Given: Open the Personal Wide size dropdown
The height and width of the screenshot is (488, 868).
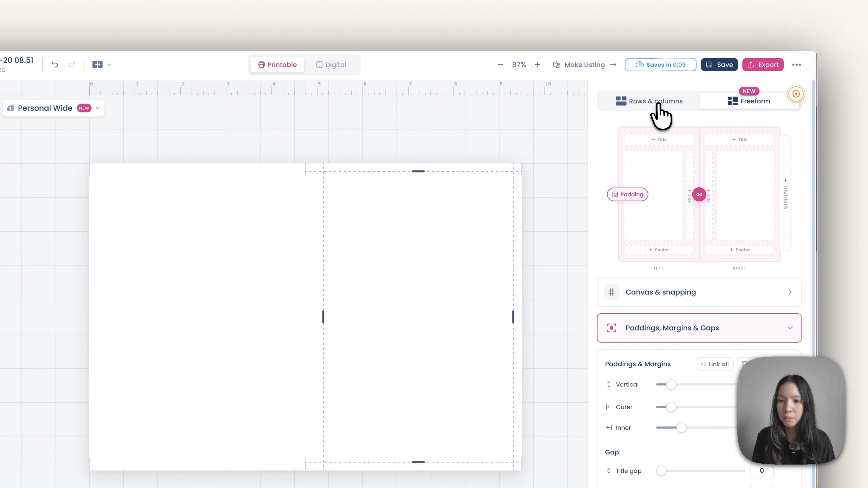Looking at the screenshot, I should pyautogui.click(x=53, y=108).
